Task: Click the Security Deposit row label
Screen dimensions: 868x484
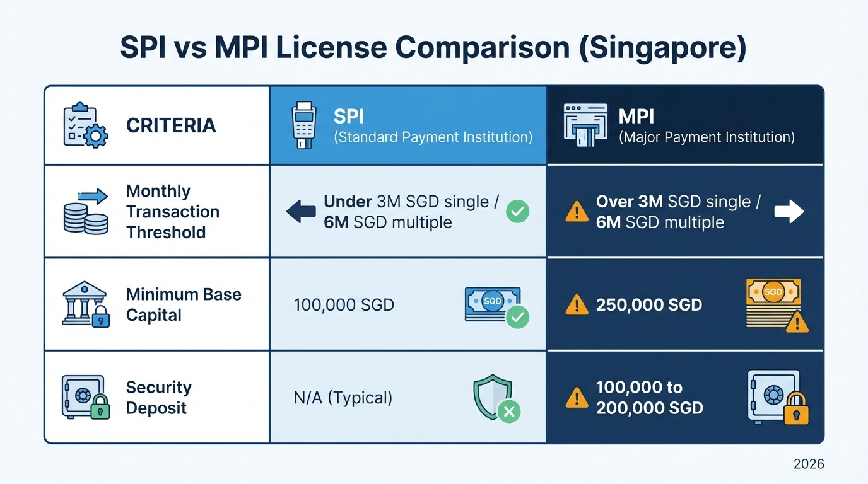Action: click(157, 397)
